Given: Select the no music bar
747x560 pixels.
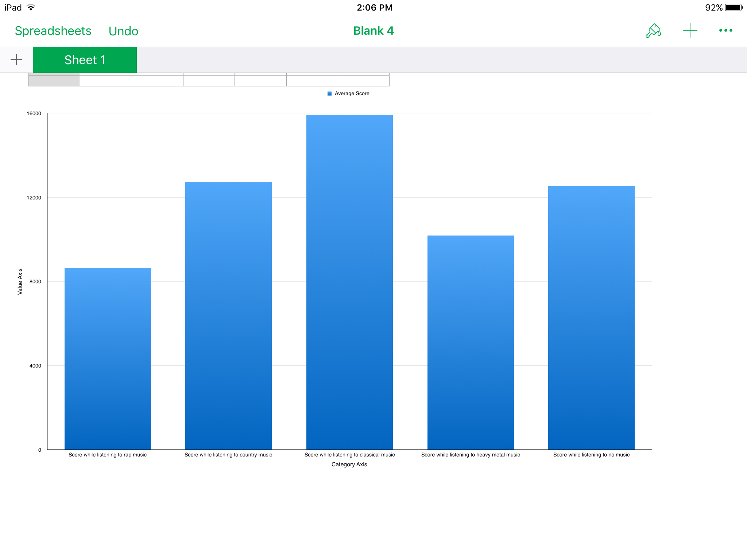Looking at the screenshot, I should [591, 318].
